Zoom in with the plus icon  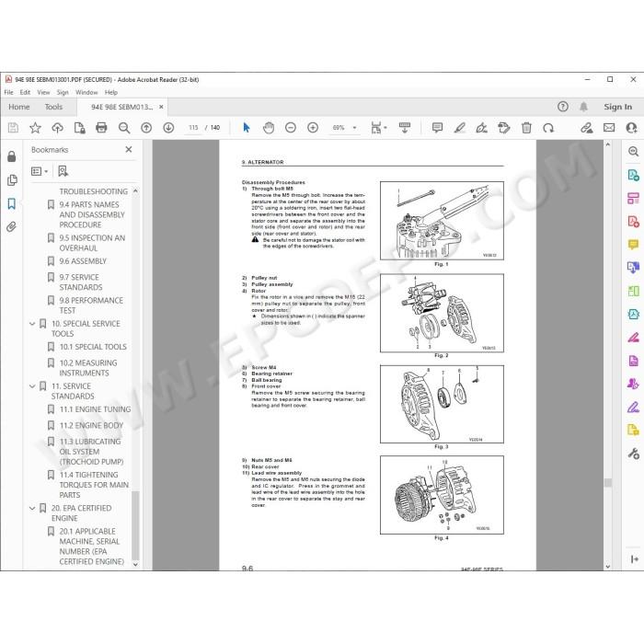[x=313, y=128]
